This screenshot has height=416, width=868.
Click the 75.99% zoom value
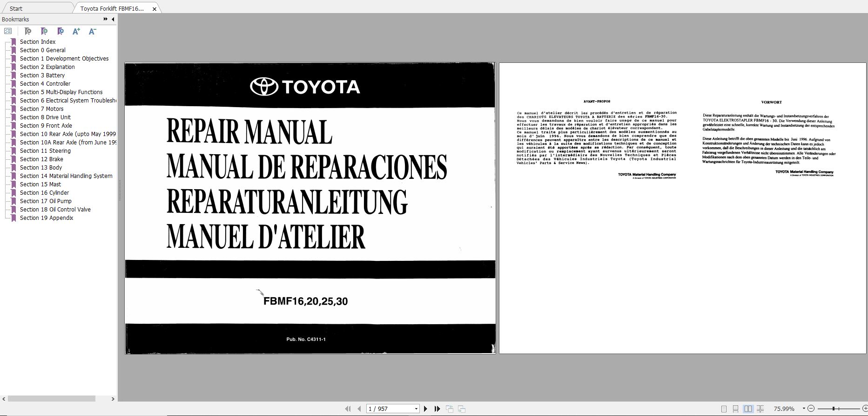coord(784,409)
